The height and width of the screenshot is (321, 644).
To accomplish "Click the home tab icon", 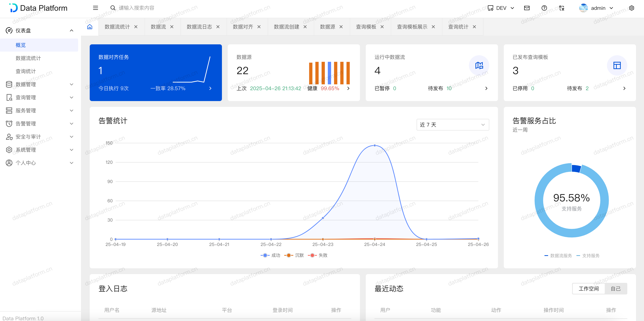I will [90, 27].
